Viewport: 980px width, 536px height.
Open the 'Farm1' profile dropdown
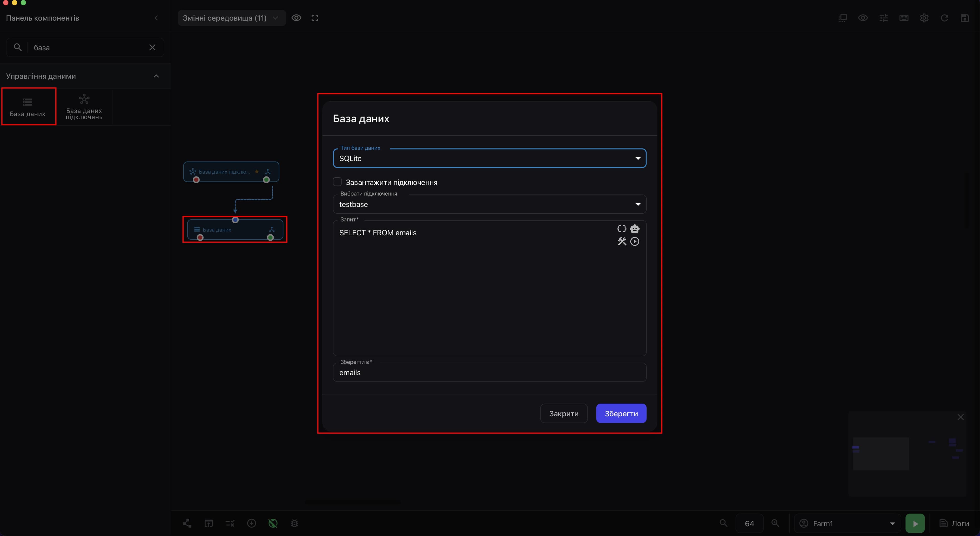pos(848,523)
